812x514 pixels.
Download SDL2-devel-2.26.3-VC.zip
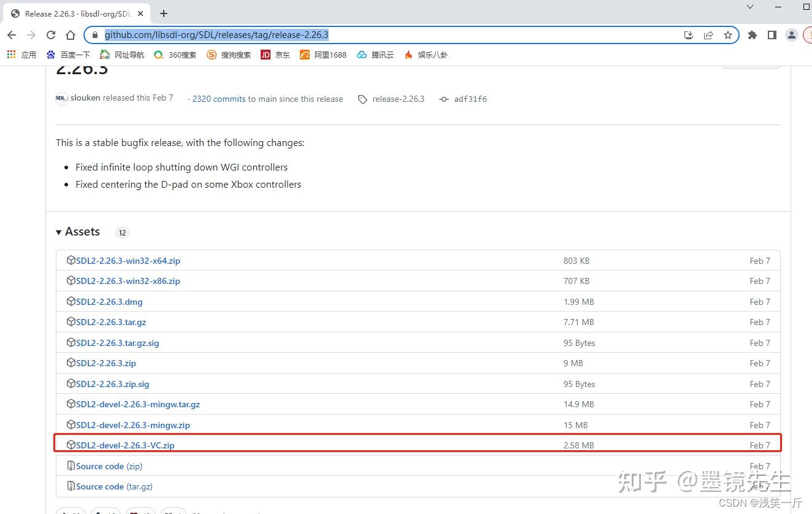[126, 445]
